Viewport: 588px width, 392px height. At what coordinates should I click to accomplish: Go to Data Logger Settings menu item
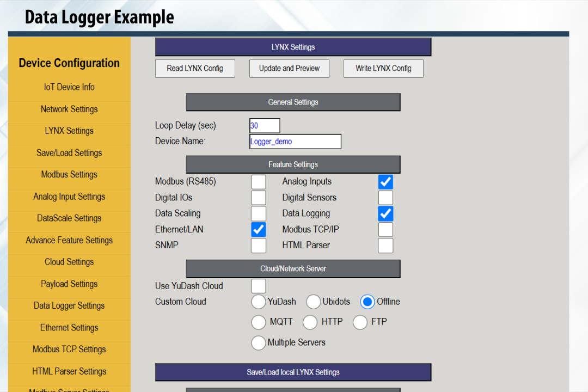[x=69, y=306]
